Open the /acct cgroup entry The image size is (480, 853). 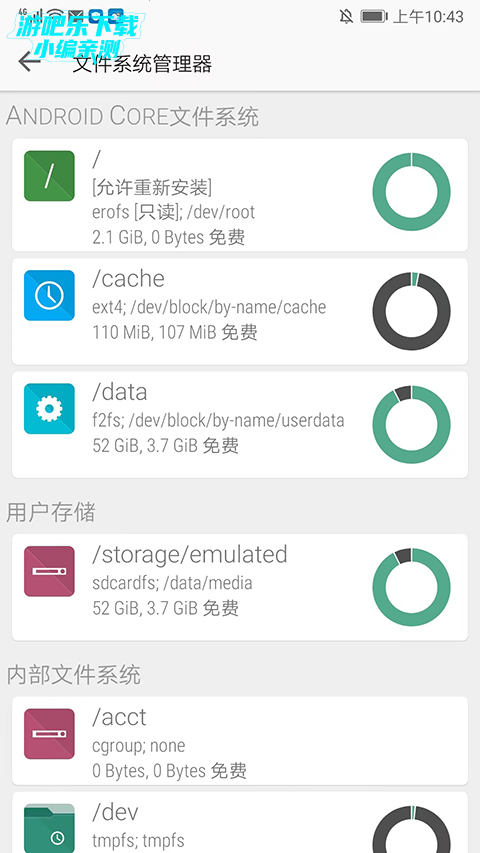[x=240, y=740]
